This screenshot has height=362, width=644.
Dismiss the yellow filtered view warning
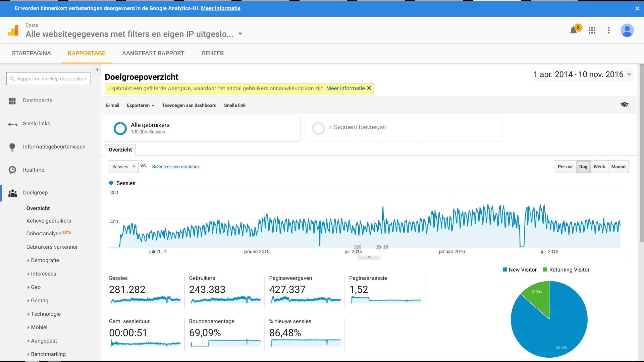[369, 88]
